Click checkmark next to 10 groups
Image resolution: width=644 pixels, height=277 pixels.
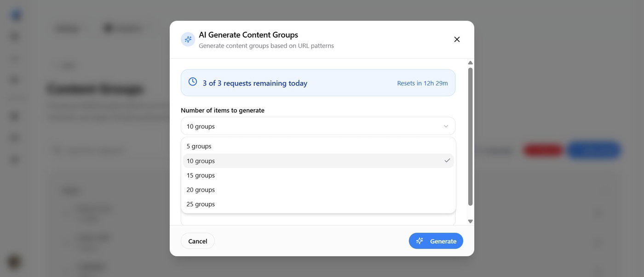[x=447, y=161]
